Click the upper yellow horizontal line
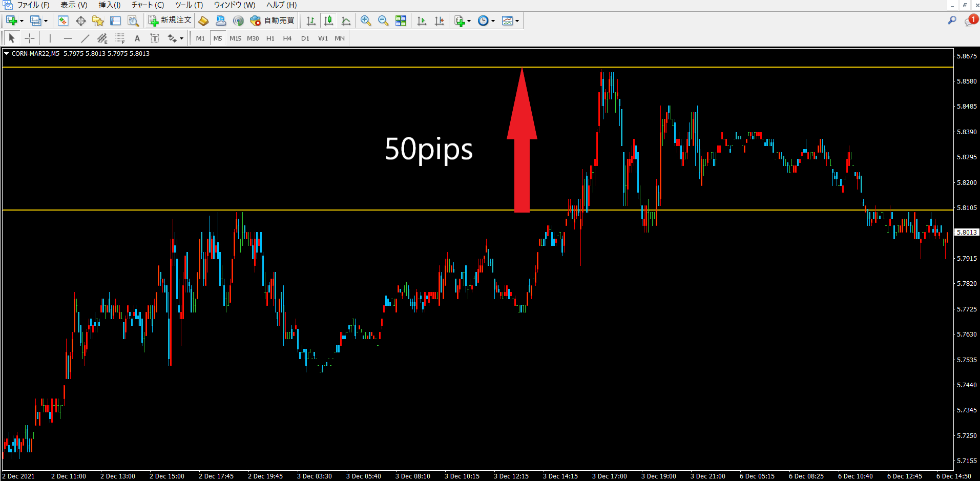The width and height of the screenshot is (980, 481). pos(478,67)
